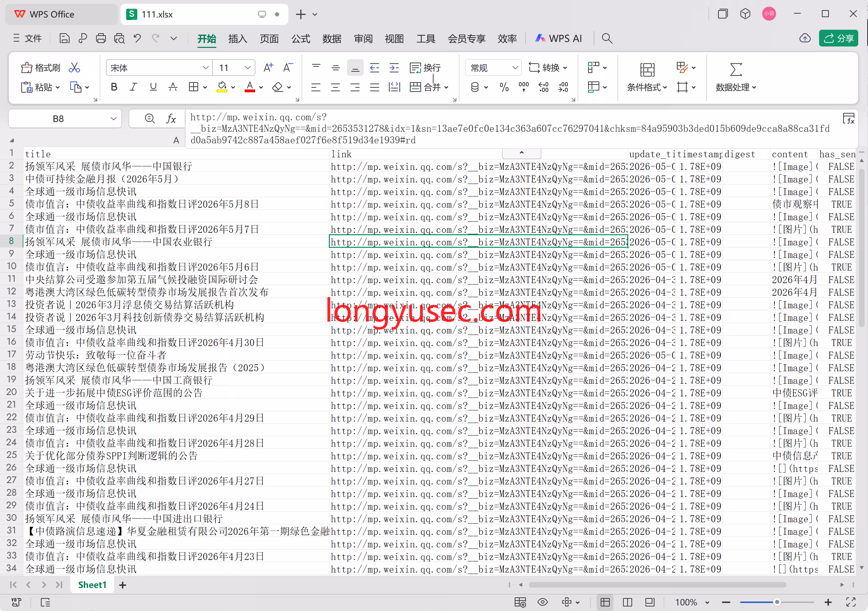Expand Conditional Formatting (条件格式) menu

647,87
